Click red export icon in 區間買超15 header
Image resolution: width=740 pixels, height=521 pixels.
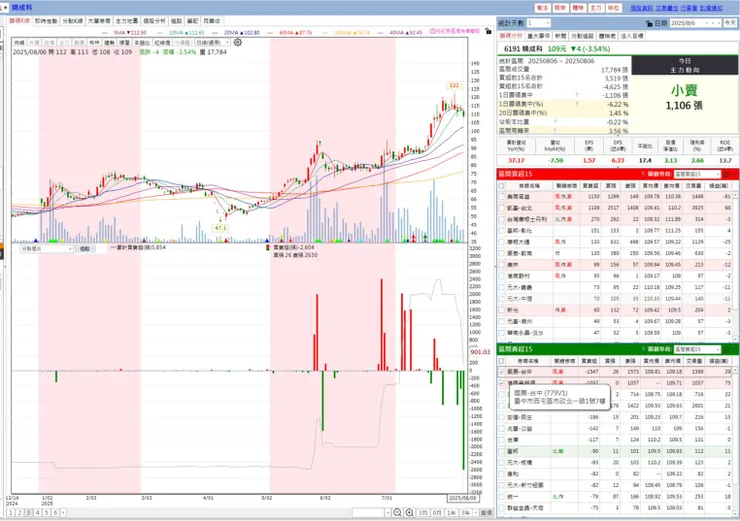point(727,174)
